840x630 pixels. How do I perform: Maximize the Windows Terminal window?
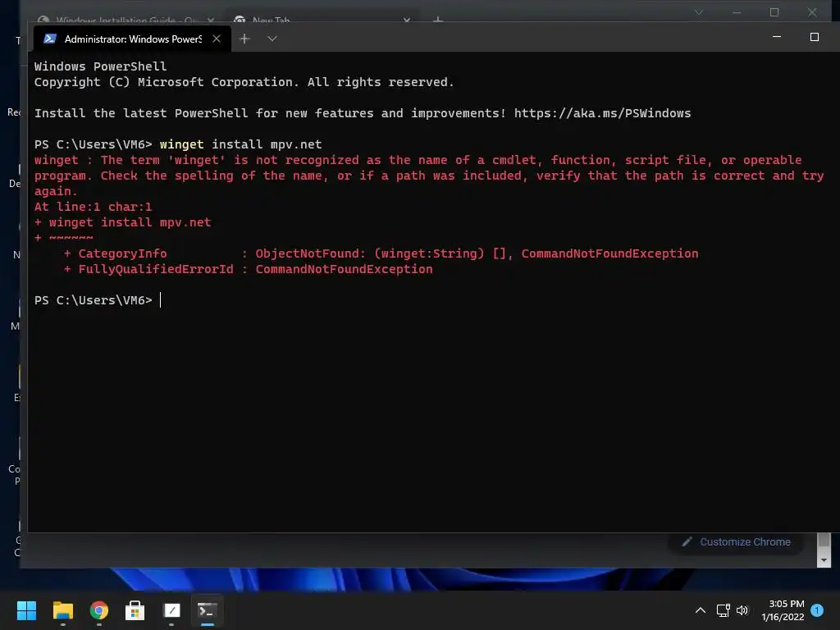click(815, 37)
